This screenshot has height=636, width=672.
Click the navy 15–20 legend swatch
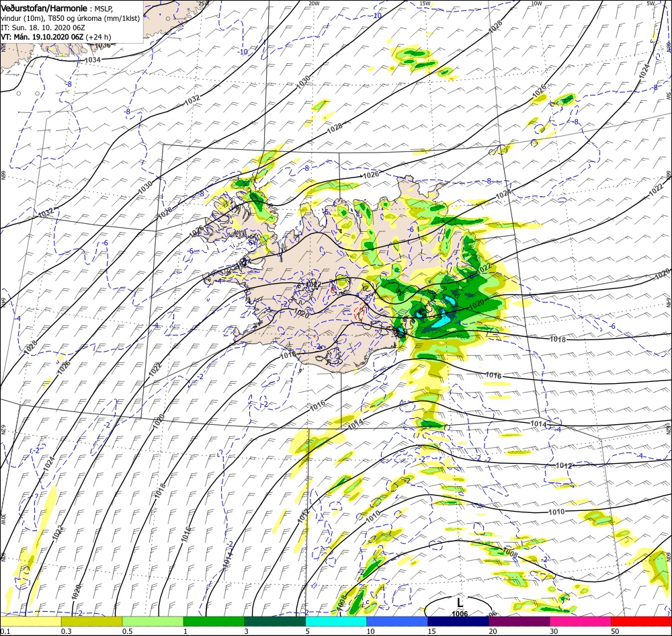point(458,621)
